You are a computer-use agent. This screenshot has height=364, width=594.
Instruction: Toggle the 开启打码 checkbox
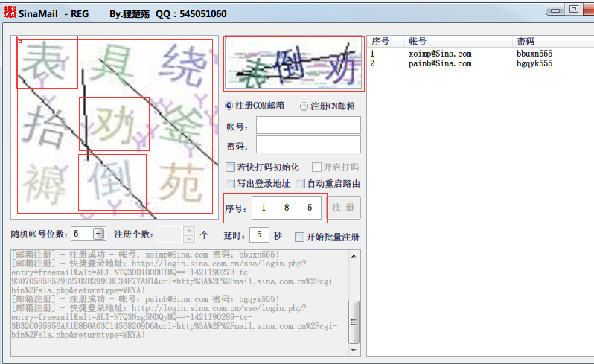point(316,167)
